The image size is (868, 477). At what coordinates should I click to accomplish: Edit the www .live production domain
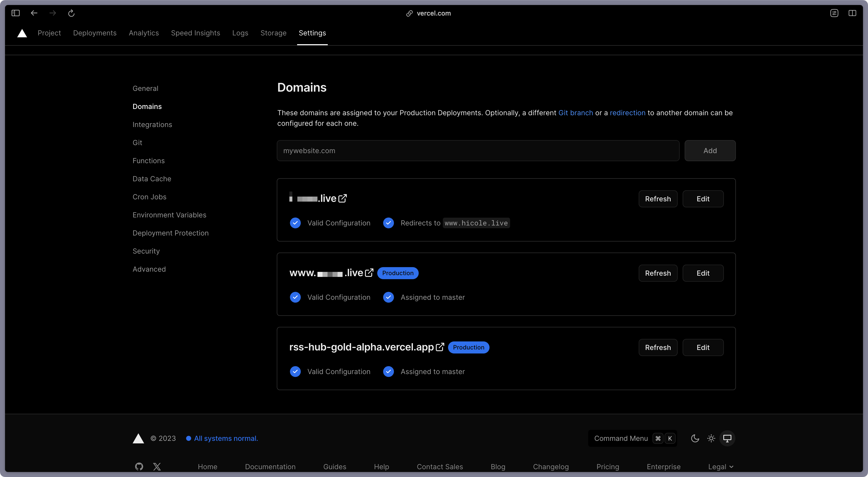click(703, 273)
